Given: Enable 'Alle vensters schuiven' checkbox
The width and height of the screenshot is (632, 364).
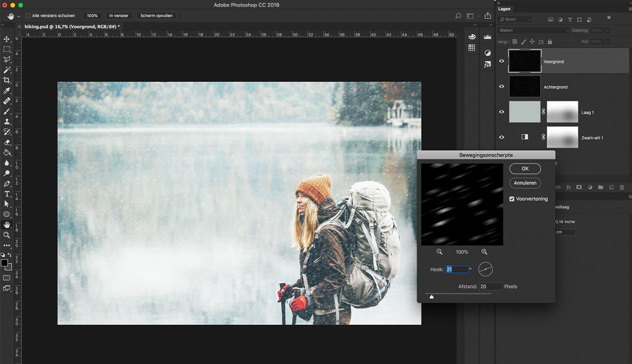Looking at the screenshot, I should pyautogui.click(x=28, y=16).
